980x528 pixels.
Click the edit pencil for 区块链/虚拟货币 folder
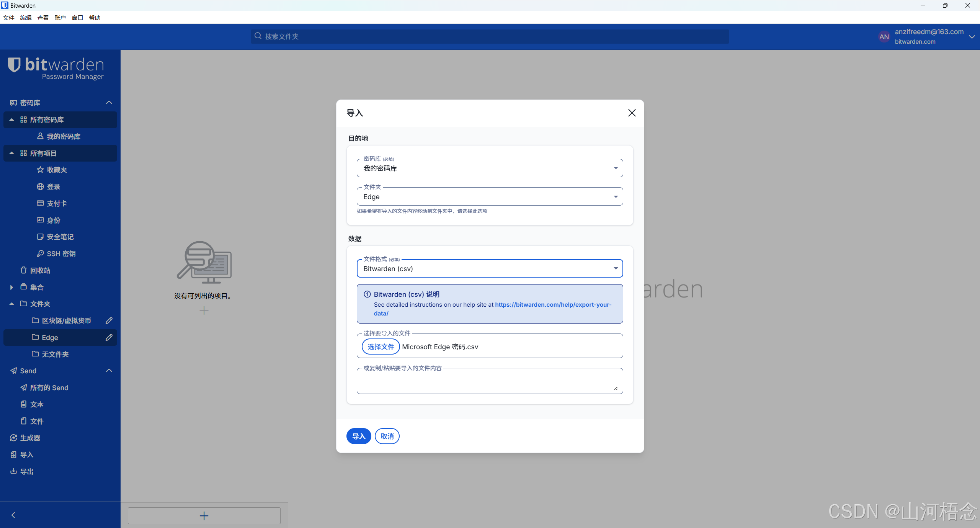pos(109,320)
